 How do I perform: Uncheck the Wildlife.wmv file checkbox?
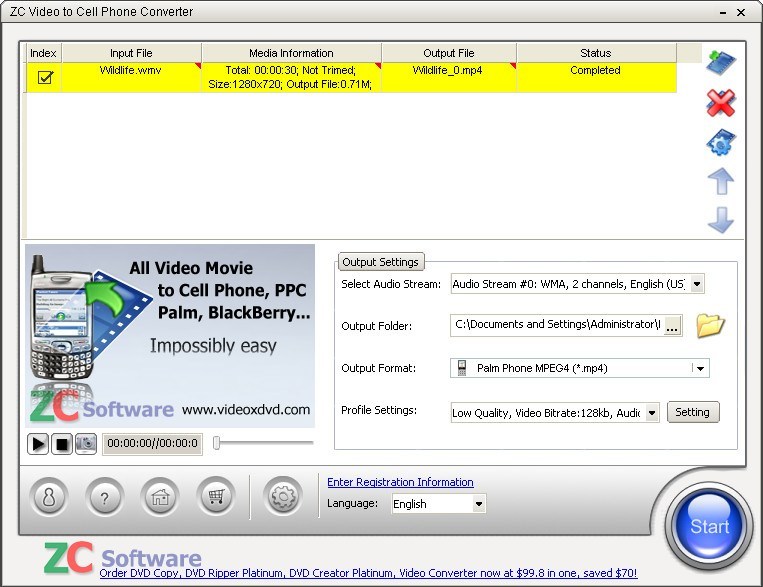tap(44, 77)
